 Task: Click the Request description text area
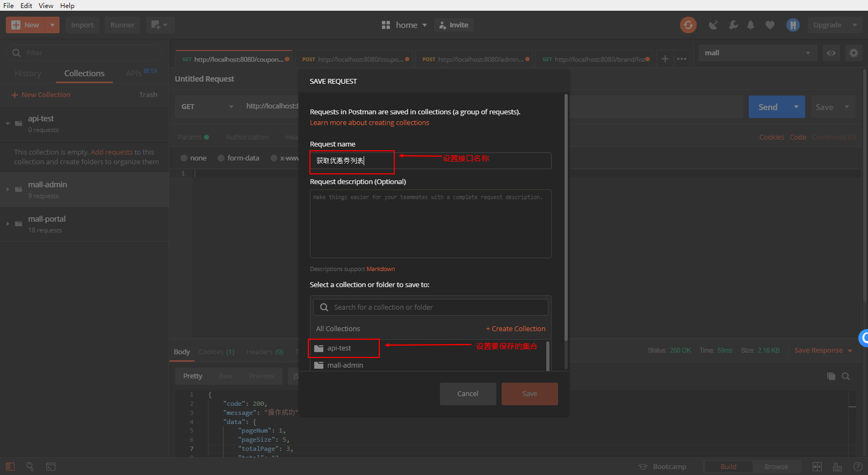click(431, 224)
